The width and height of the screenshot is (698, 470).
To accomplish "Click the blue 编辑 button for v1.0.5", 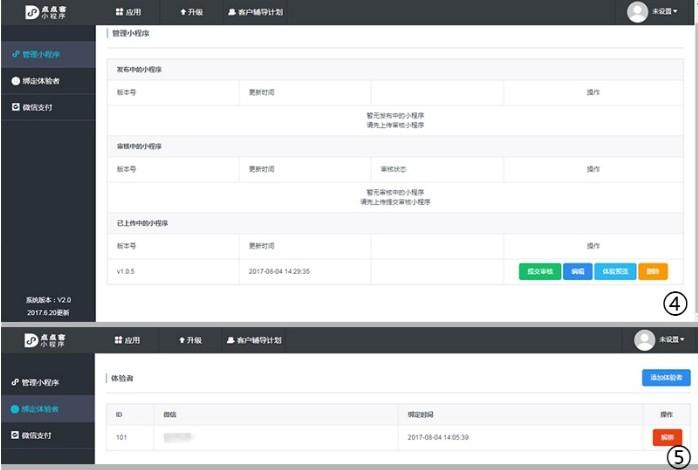I will [577, 271].
